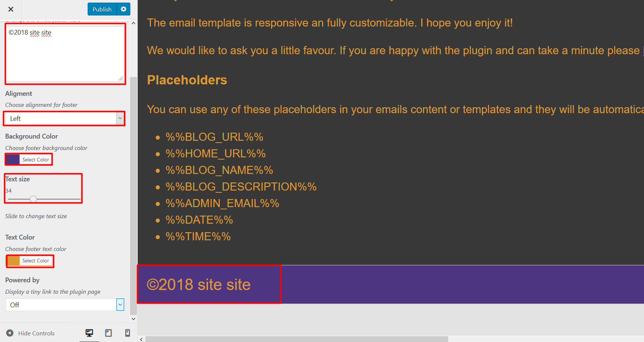Select footer background color button
The height and width of the screenshot is (342, 644).
point(36,160)
